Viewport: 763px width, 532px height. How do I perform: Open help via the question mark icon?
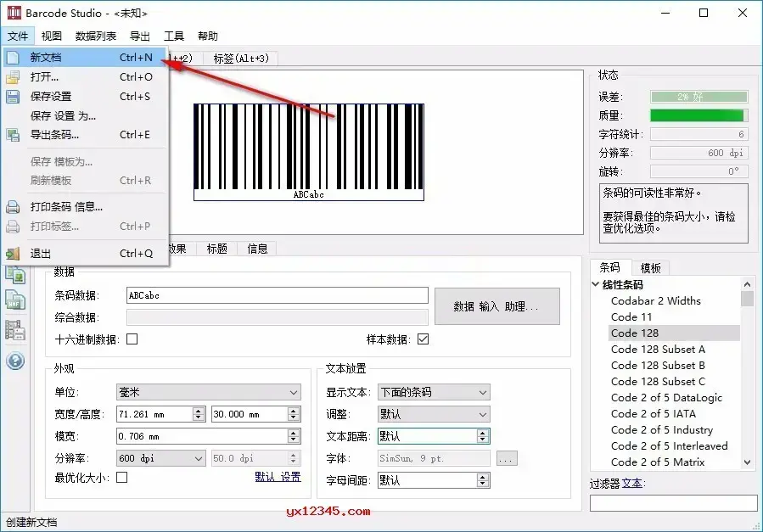(x=15, y=361)
